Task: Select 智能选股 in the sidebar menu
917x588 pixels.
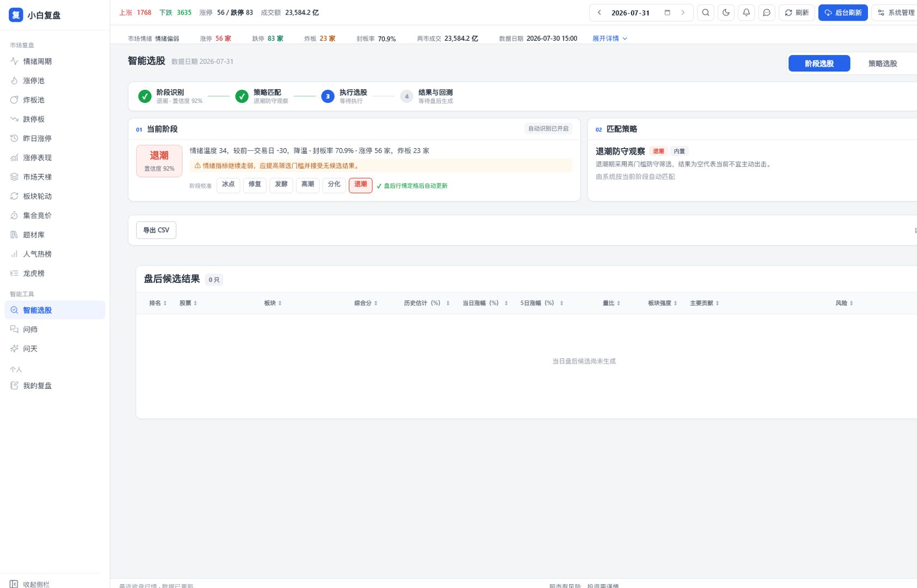Action: [x=54, y=310]
